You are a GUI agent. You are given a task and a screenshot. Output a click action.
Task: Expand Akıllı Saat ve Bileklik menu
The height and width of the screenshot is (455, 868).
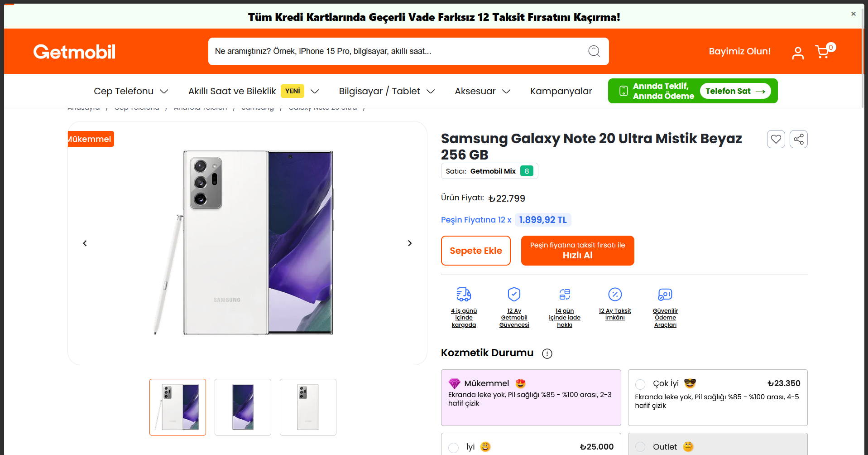[254, 91]
